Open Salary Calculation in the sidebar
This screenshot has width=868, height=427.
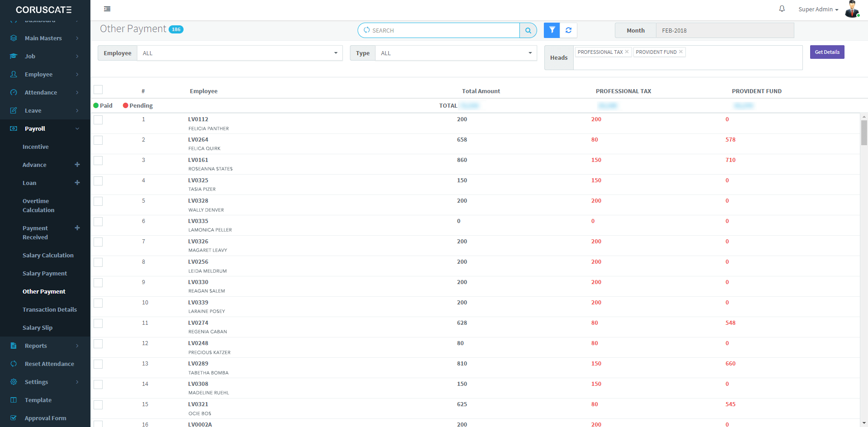pos(48,255)
